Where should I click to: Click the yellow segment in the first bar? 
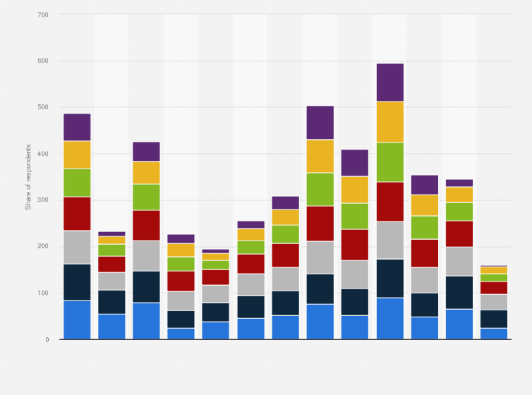pyautogui.click(x=77, y=154)
